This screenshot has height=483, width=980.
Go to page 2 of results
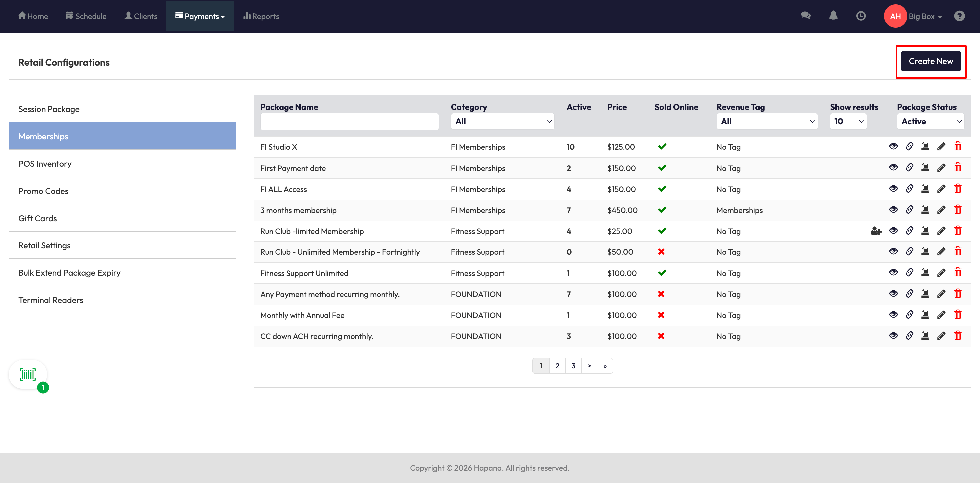click(557, 366)
